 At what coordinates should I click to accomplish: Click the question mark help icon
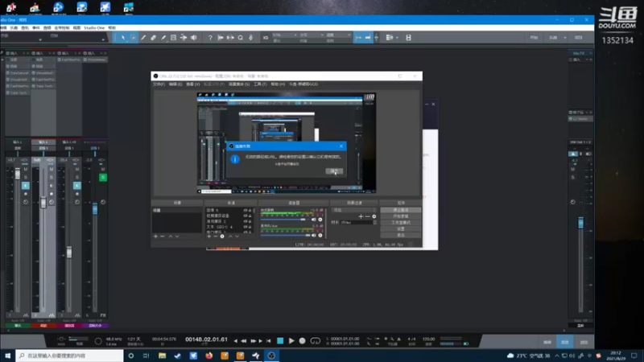210,38
